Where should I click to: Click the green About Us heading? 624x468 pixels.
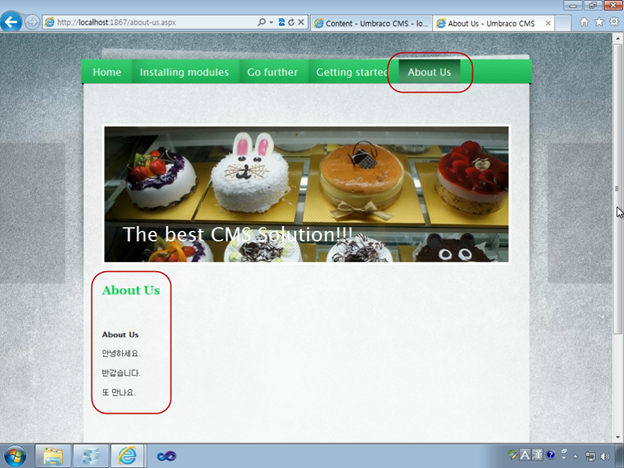pyautogui.click(x=131, y=291)
